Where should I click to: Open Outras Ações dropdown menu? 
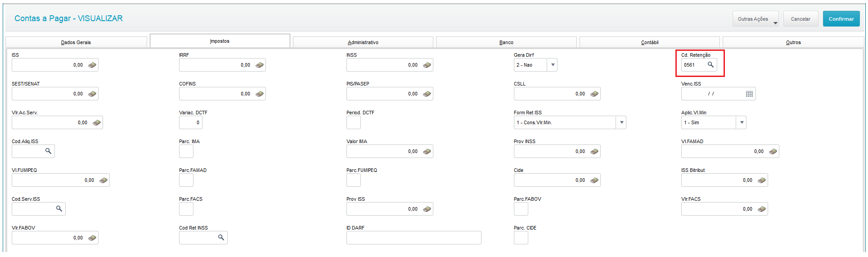[756, 19]
